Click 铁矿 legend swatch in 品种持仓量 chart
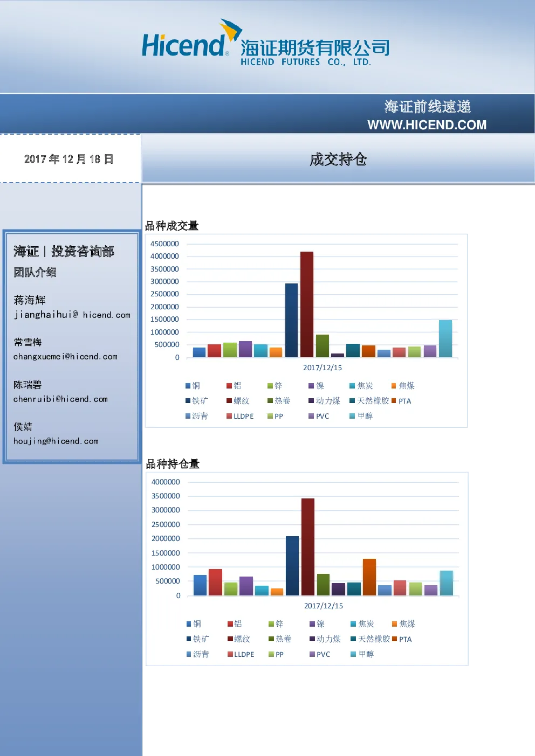The image size is (535, 756). (x=189, y=639)
